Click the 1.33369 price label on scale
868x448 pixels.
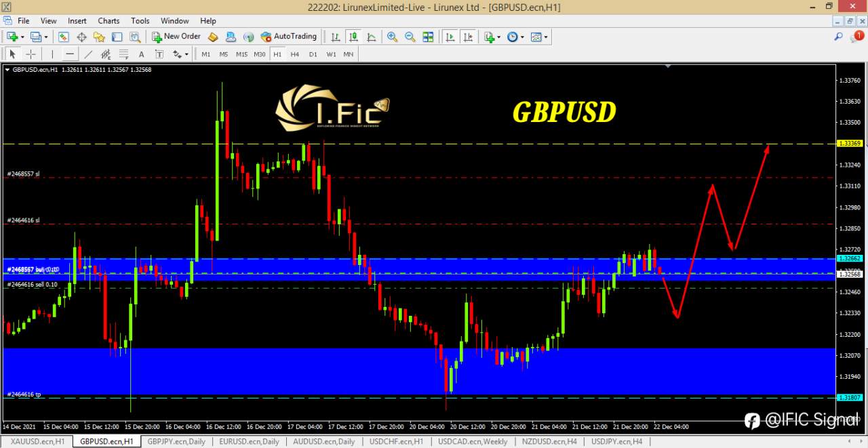pyautogui.click(x=850, y=144)
